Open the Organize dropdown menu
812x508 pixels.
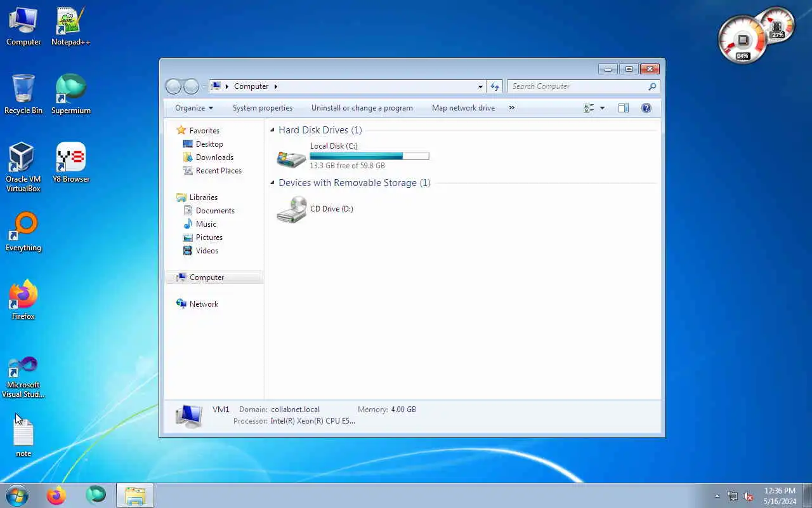[x=194, y=108]
